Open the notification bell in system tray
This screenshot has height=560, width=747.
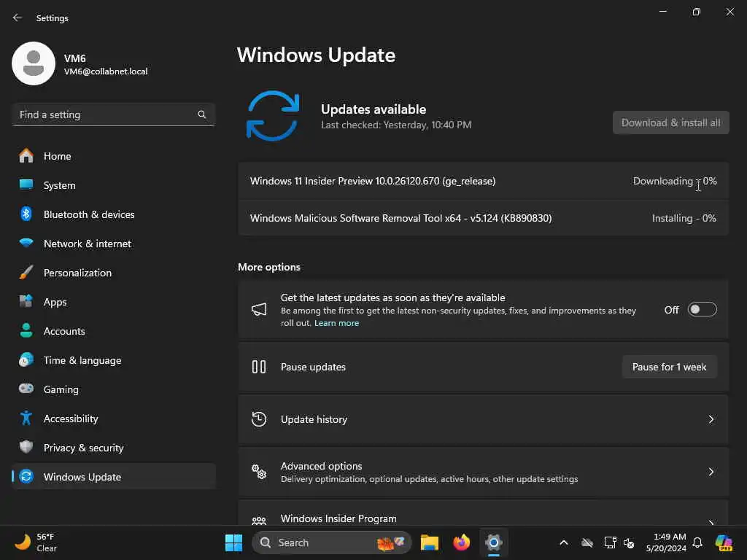(x=697, y=542)
